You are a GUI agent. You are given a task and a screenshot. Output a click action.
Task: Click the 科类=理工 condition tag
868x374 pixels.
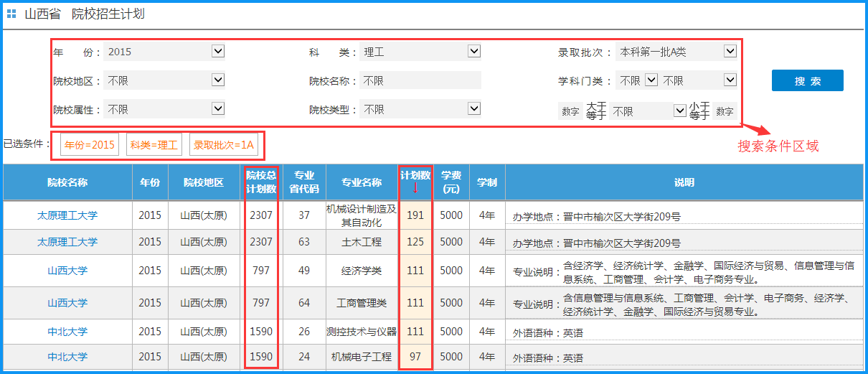pyautogui.click(x=154, y=145)
